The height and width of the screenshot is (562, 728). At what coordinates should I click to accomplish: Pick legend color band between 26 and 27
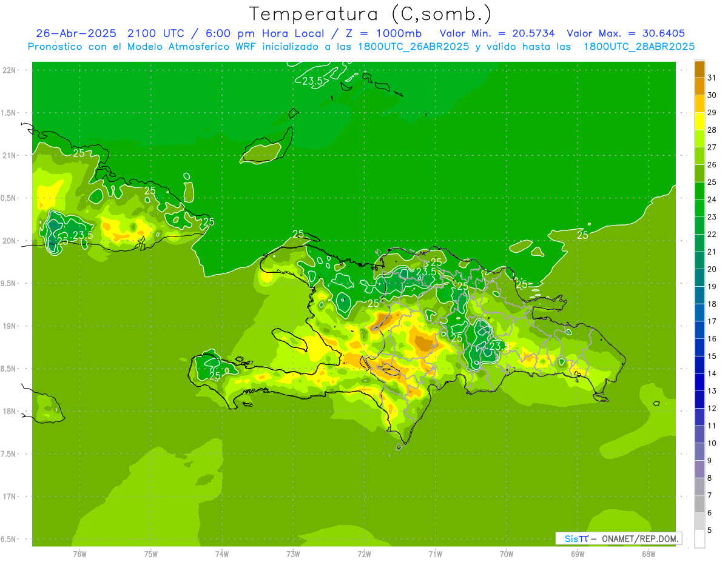(x=699, y=156)
